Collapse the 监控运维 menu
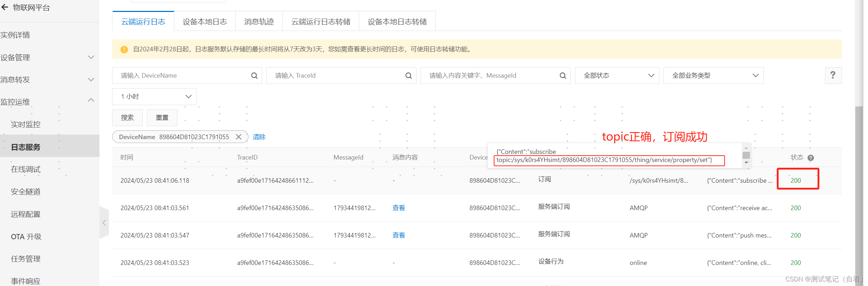The image size is (868, 286). coord(91,100)
